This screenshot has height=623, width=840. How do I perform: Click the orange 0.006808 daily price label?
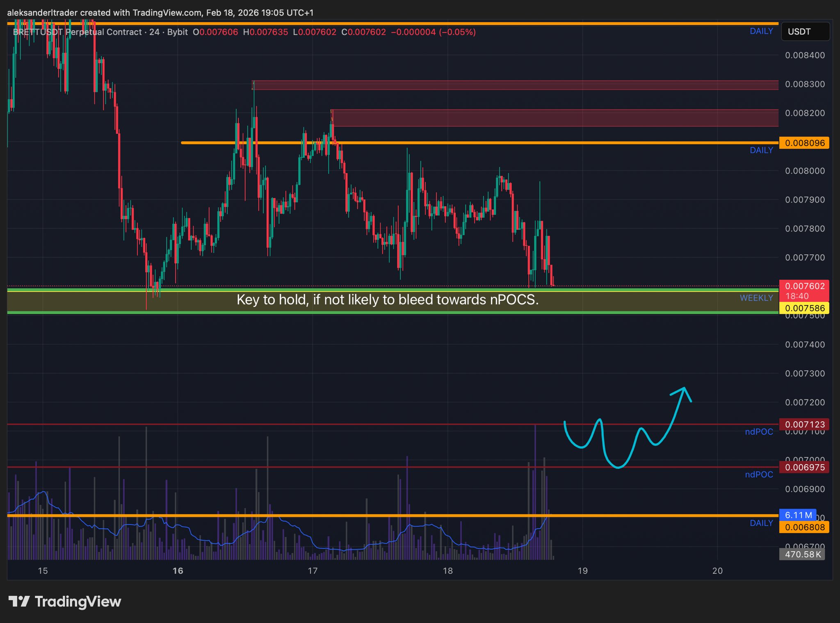click(x=804, y=527)
